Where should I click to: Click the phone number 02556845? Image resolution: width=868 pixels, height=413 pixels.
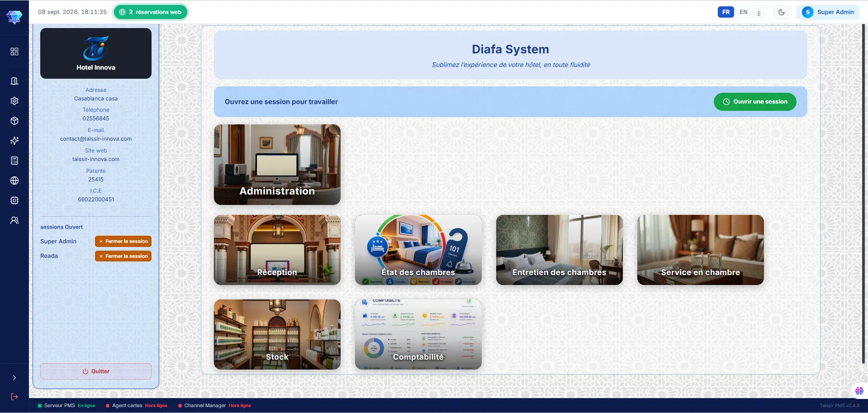[x=96, y=119]
